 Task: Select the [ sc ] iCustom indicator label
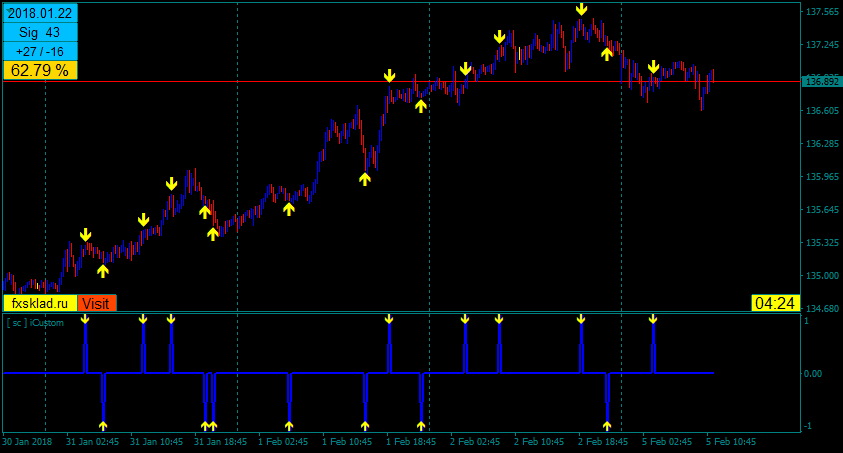(x=35, y=323)
